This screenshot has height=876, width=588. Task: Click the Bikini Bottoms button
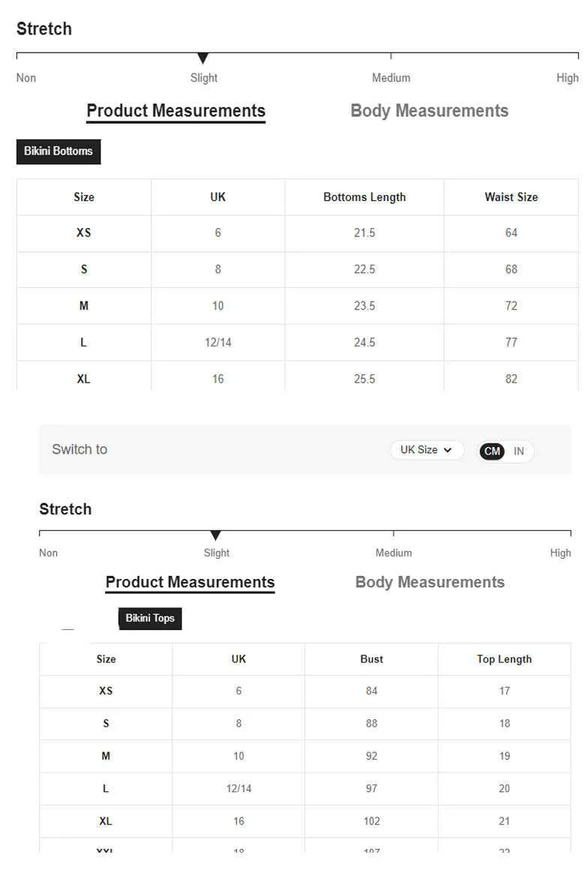click(58, 151)
